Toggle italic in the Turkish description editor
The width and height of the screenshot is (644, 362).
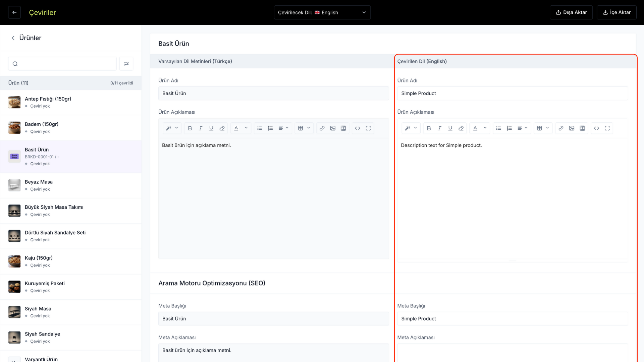click(201, 128)
